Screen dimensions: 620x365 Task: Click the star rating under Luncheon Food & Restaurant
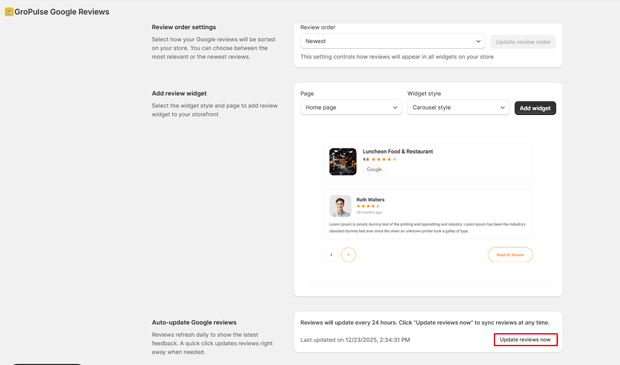(x=384, y=159)
